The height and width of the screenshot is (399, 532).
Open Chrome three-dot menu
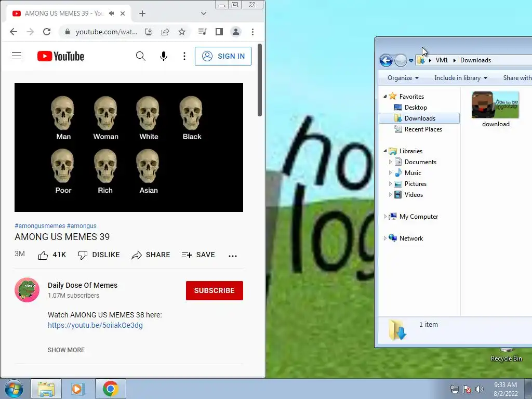pyautogui.click(x=253, y=32)
